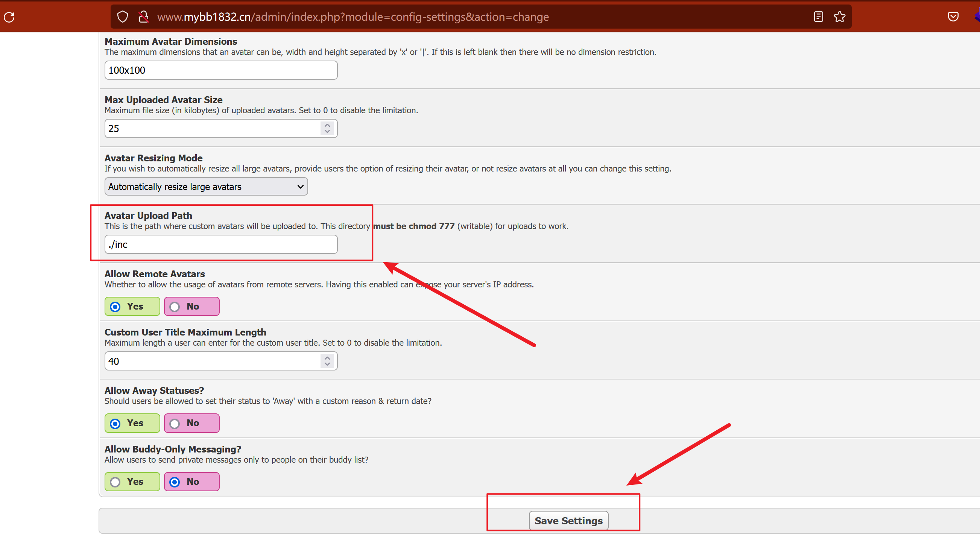The height and width of the screenshot is (539, 980).
Task: Click the Custom User Title length field
Action: tap(211, 361)
